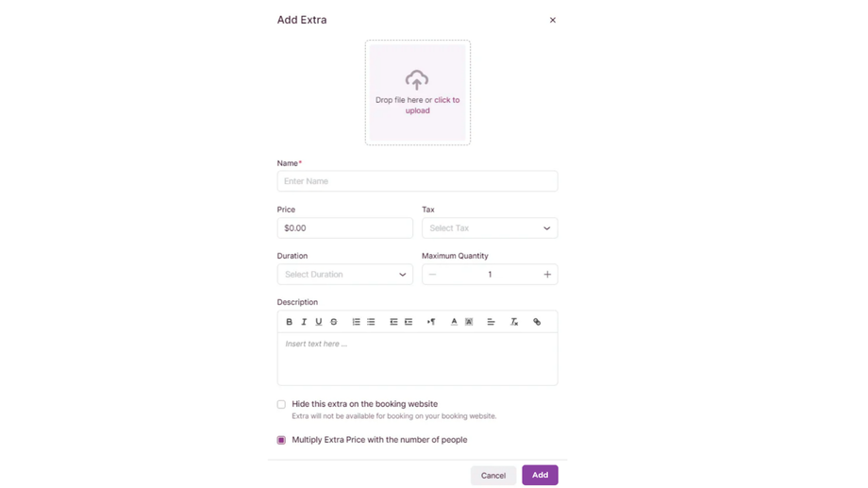Image resolution: width=868 pixels, height=488 pixels.
Task: Insert a bullet list
Action: click(x=371, y=322)
